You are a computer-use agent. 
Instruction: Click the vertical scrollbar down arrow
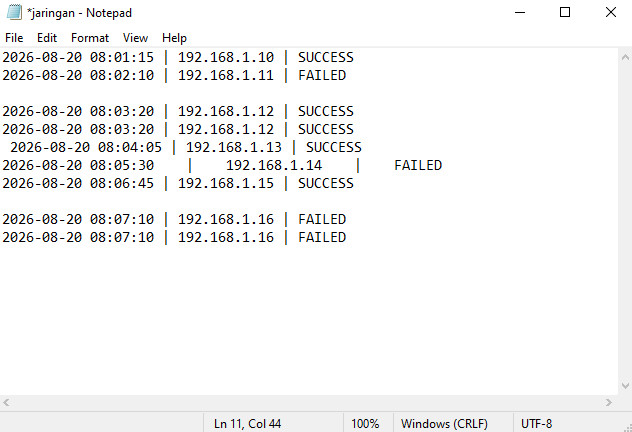click(x=625, y=386)
